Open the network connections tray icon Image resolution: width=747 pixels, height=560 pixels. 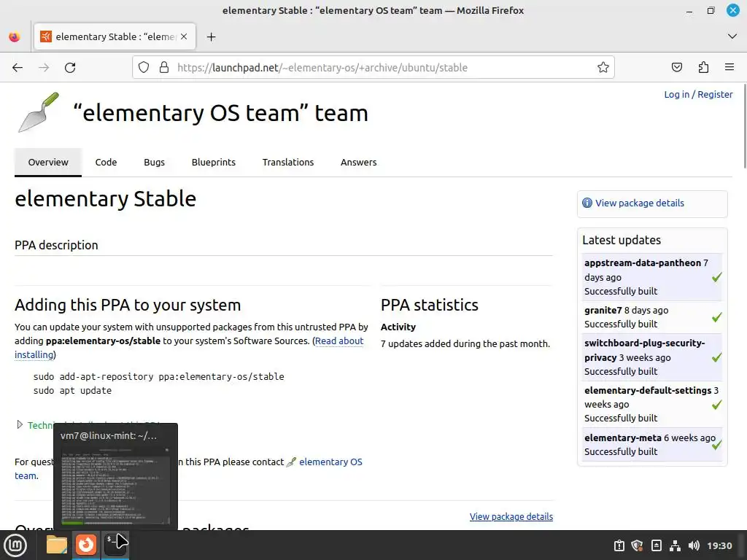675,545
